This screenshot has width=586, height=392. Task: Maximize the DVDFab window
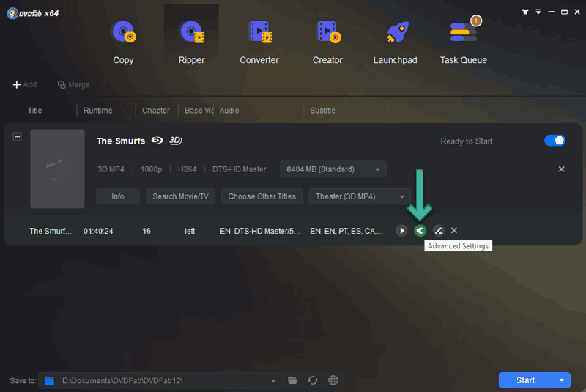pos(564,12)
